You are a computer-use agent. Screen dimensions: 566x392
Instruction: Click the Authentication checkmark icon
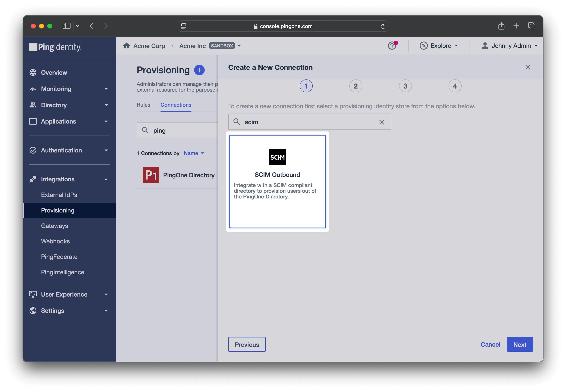tap(33, 150)
